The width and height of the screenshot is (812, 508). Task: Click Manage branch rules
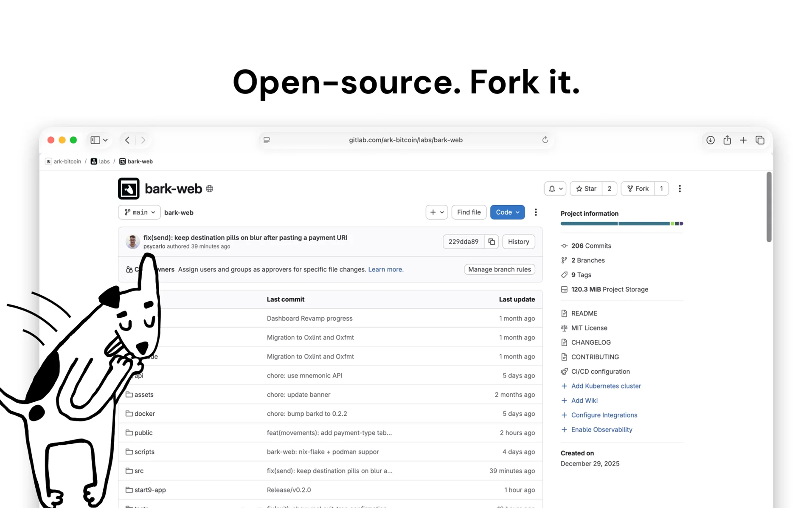tap(499, 269)
